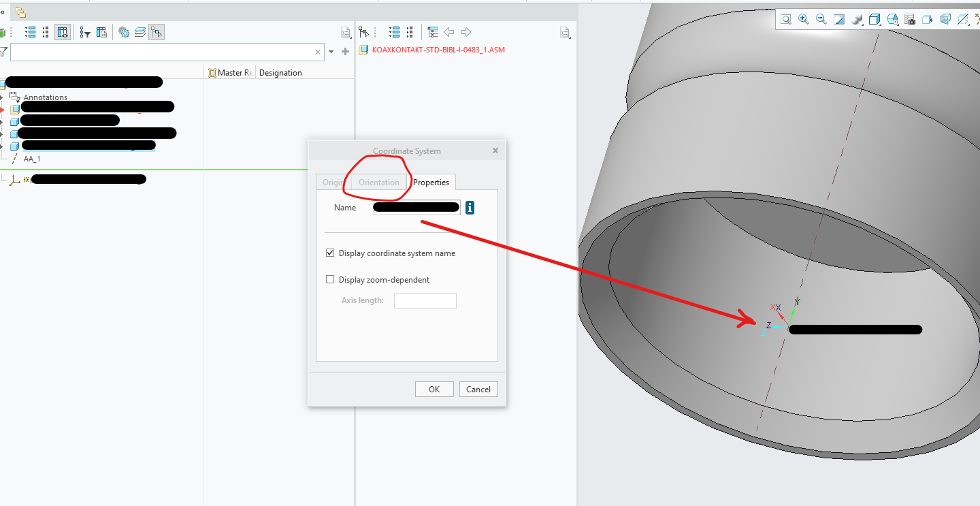The image size is (980, 506).
Task: Click the model tree search input field
Action: pos(162,52)
